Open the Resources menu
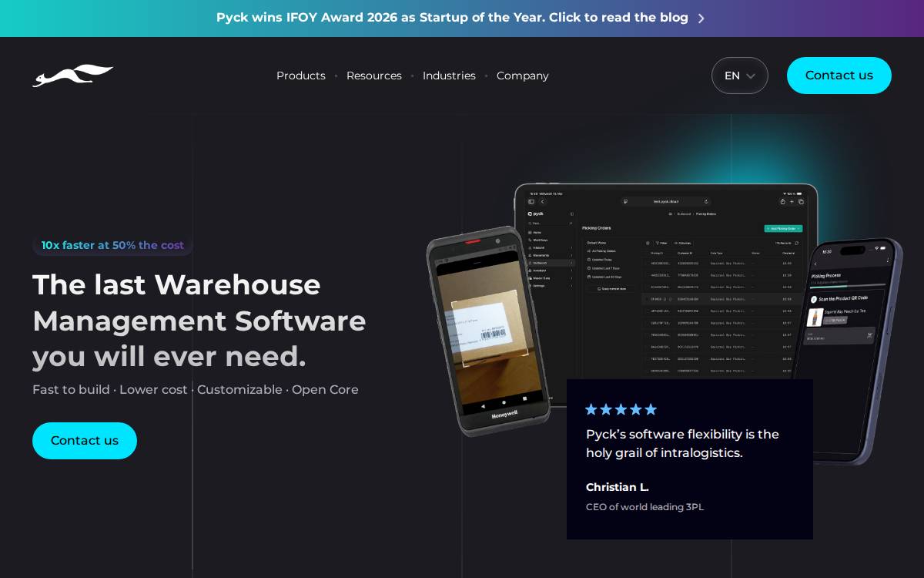The height and width of the screenshot is (578, 924). 374,76
